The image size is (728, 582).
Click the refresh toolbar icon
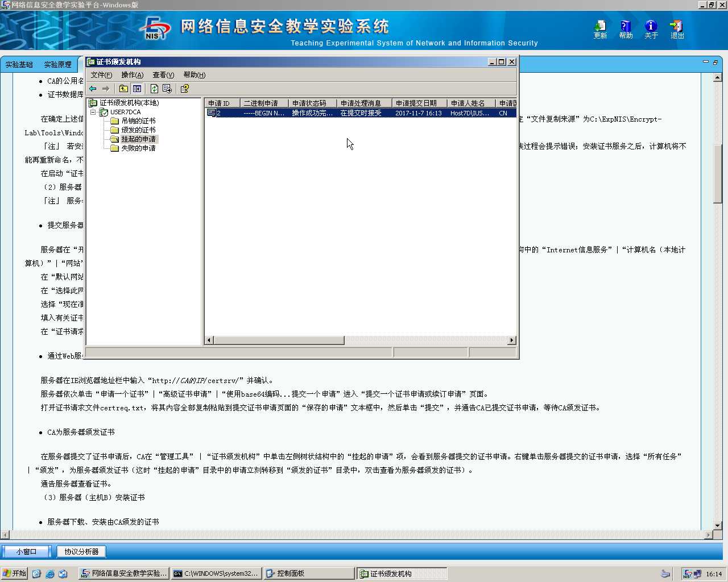click(x=154, y=89)
